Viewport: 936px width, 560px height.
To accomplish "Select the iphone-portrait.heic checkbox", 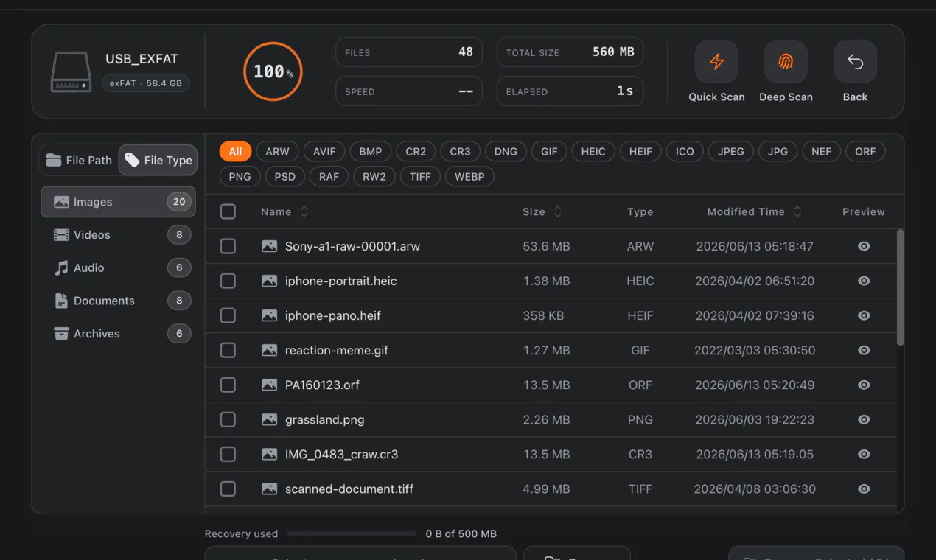I will pos(228,281).
